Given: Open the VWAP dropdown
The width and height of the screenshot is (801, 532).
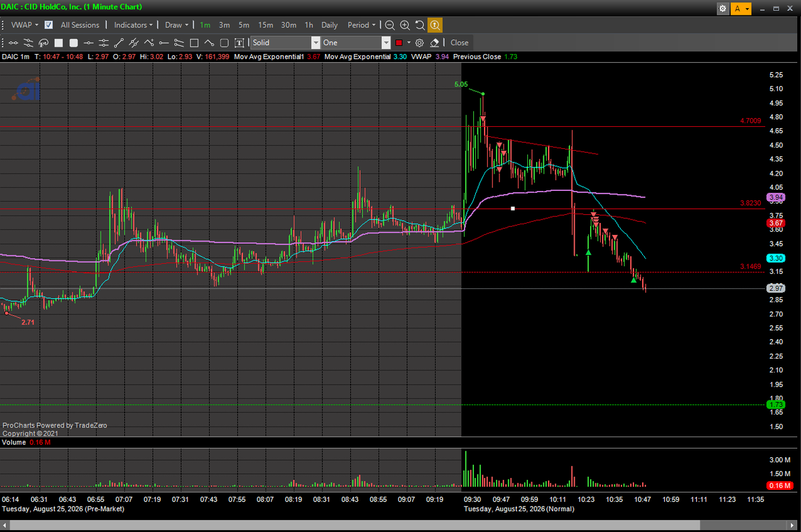Looking at the screenshot, I should (x=25, y=25).
